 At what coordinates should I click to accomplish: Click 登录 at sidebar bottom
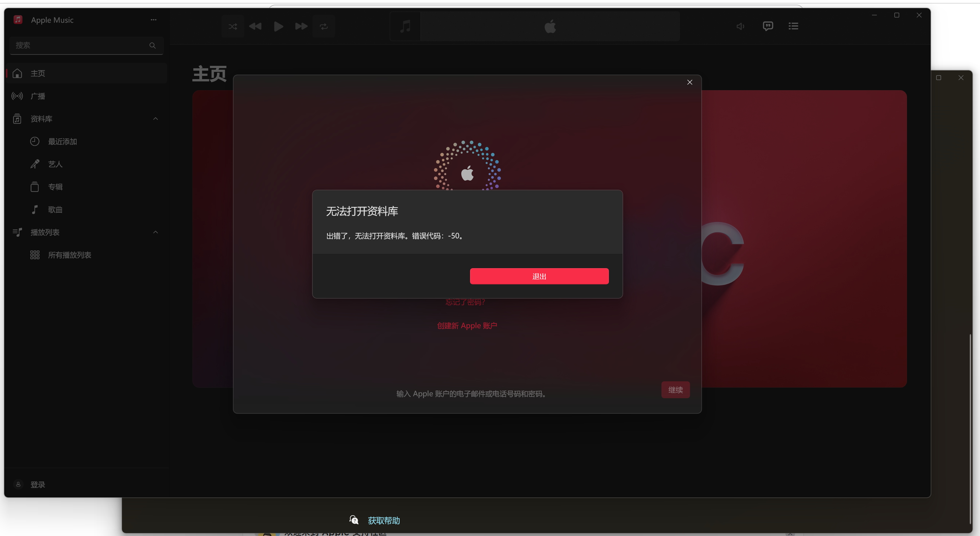coord(37,484)
